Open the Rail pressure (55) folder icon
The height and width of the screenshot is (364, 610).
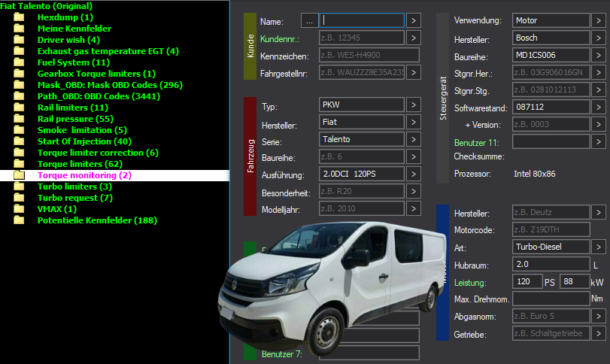(x=19, y=119)
